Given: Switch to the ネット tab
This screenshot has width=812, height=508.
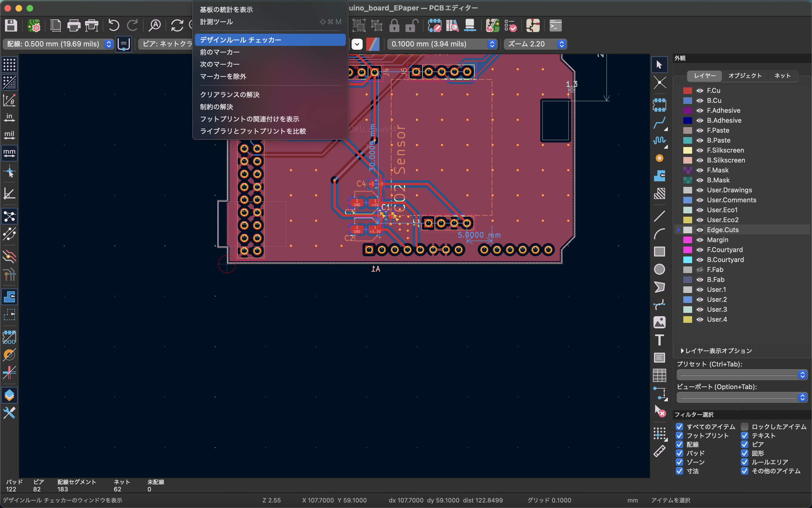Looking at the screenshot, I should (x=782, y=76).
